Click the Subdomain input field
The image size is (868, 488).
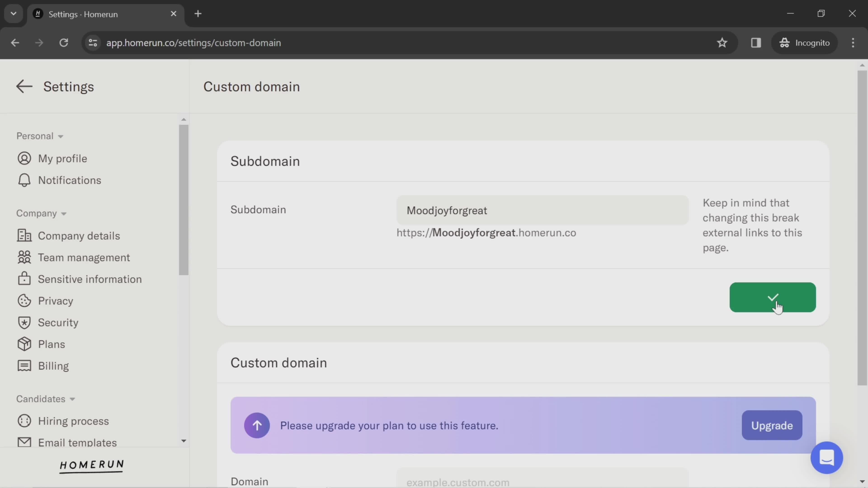(542, 210)
